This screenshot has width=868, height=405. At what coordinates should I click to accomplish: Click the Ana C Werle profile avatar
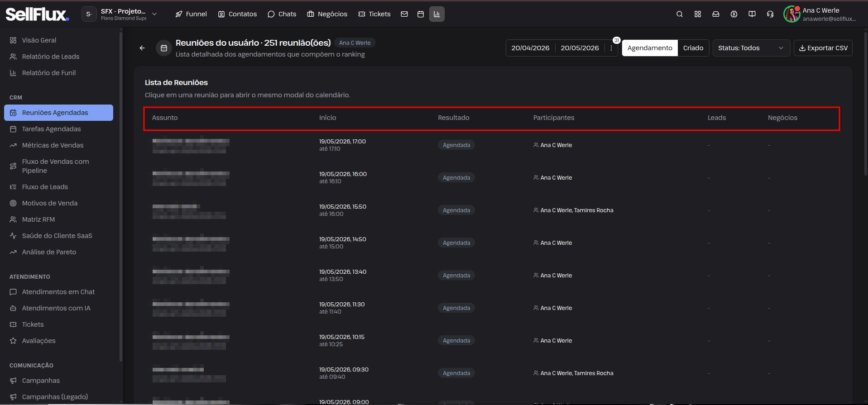click(792, 14)
